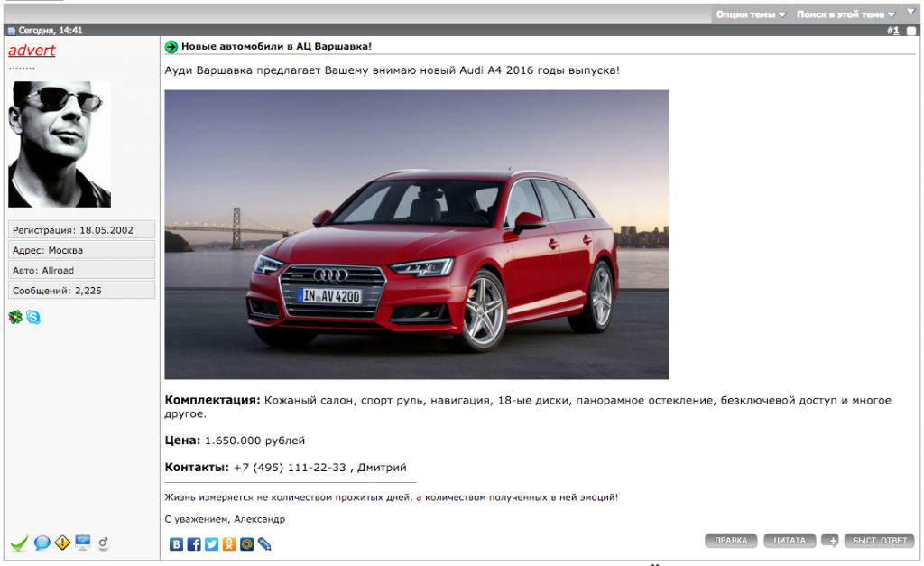Click the line Ауди Варшавка предлагает Вашему вниманию

tap(392, 70)
